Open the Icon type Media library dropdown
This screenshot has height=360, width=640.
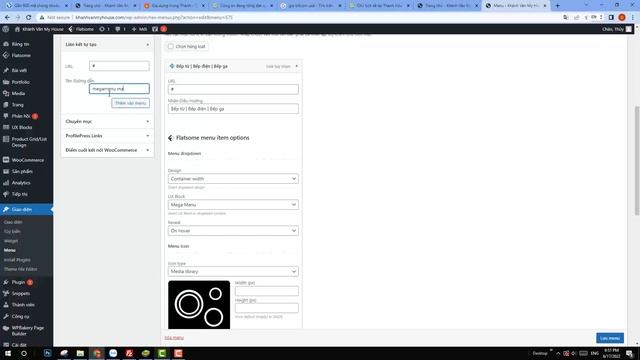233,271
